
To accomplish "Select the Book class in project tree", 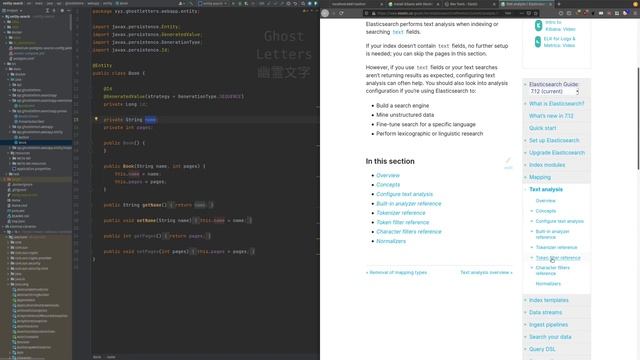I will (22, 142).
